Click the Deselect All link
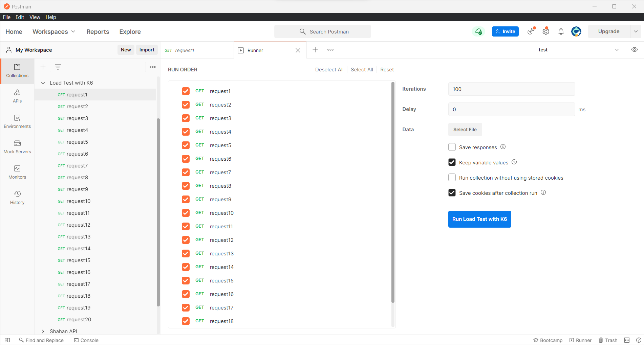 329,70
